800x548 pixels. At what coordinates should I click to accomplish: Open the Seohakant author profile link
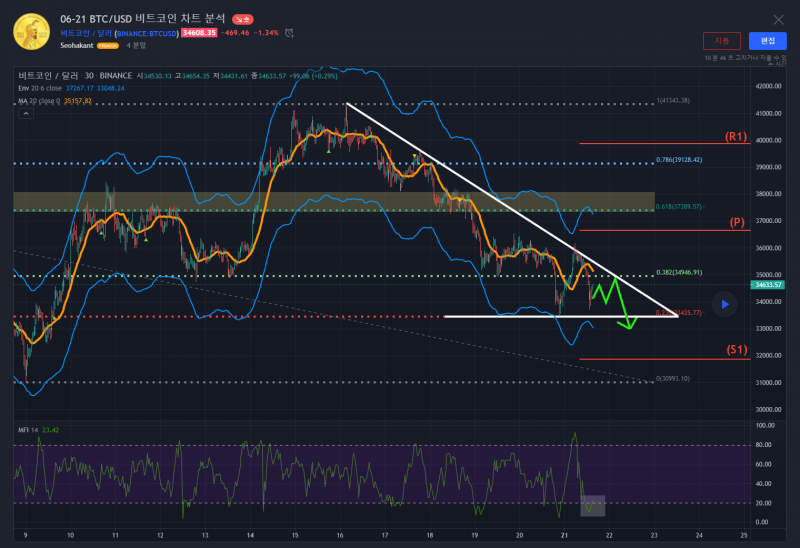[x=76, y=46]
